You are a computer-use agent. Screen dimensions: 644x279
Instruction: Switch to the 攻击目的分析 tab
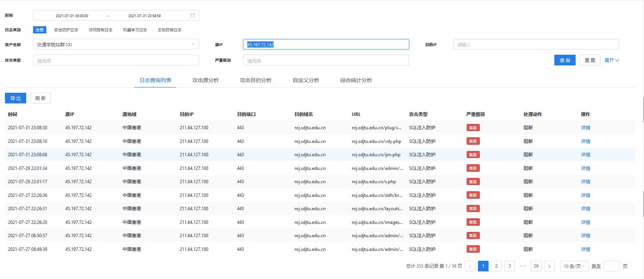[x=256, y=80]
